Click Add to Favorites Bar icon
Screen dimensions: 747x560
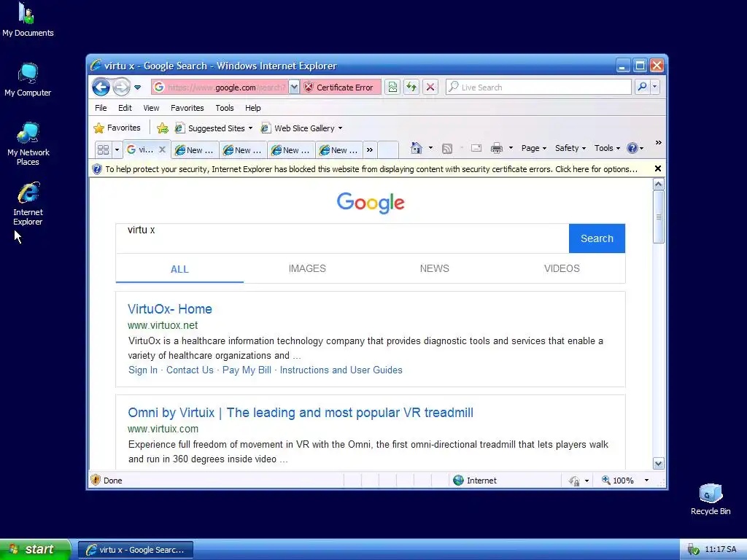(163, 128)
